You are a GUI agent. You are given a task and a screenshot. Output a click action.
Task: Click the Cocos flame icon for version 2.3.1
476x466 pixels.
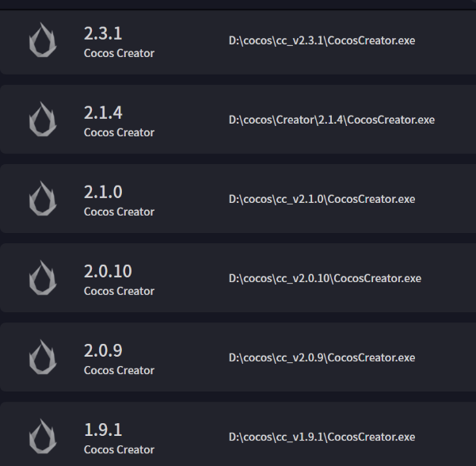pyautogui.click(x=42, y=40)
